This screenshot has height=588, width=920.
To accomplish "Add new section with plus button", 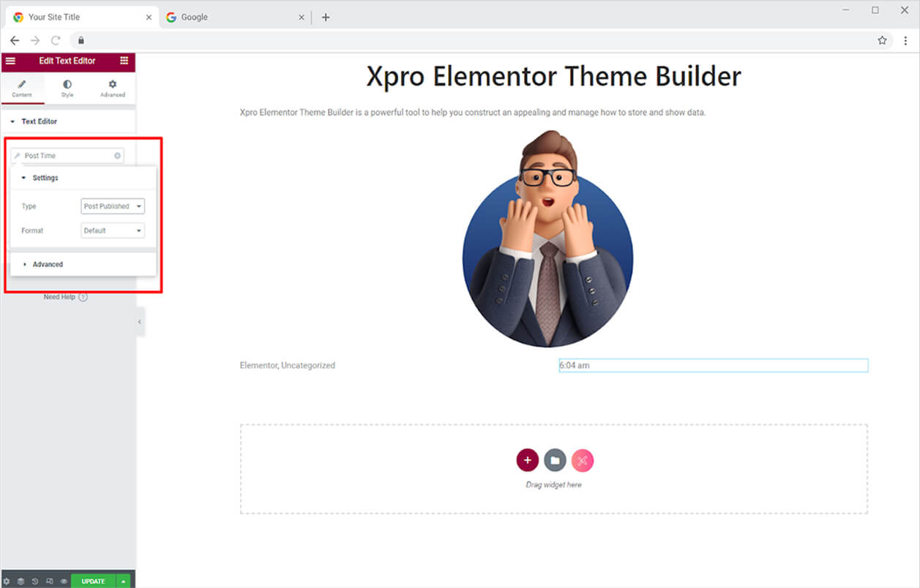I will pos(528,460).
